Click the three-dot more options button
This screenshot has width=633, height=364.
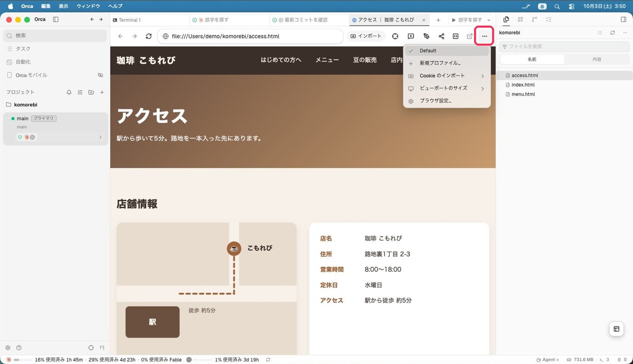pyautogui.click(x=484, y=36)
